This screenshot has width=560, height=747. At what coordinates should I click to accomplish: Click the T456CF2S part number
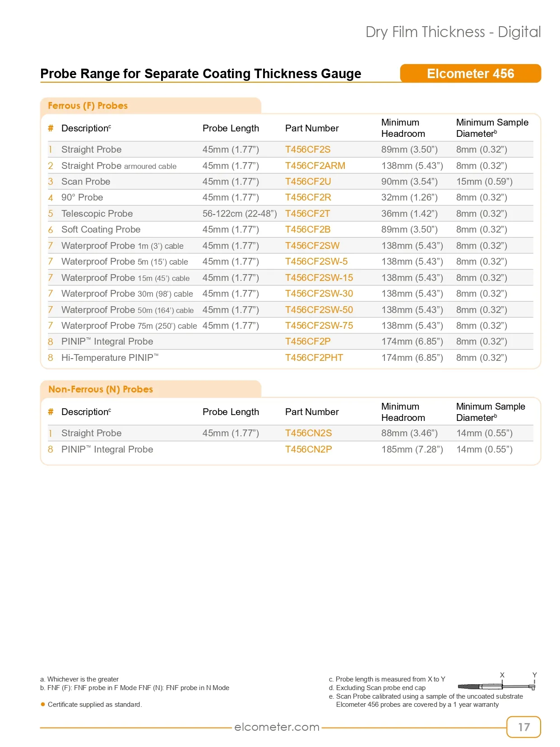pos(308,149)
